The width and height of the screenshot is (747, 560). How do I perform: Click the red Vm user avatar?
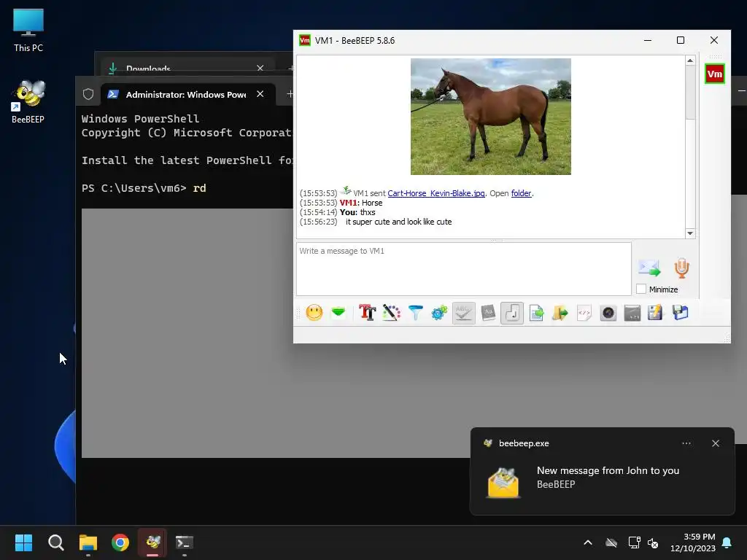[x=715, y=74]
